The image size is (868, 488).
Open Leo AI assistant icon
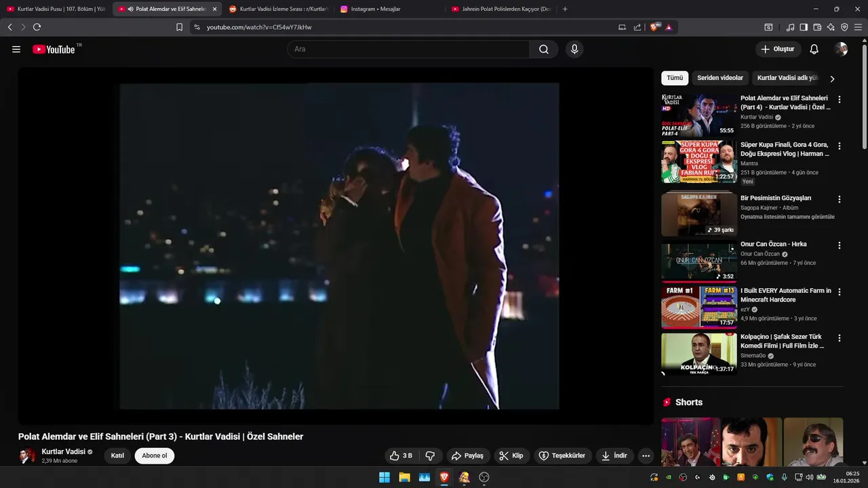click(831, 27)
